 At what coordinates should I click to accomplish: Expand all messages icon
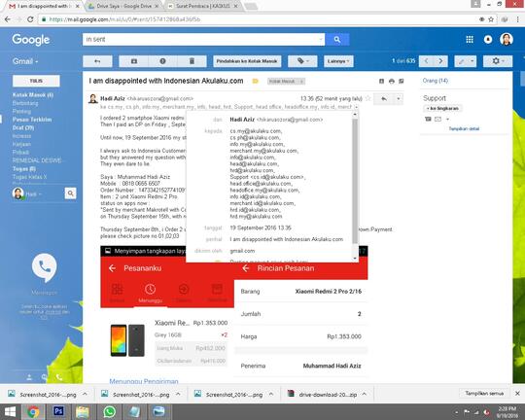381,81
